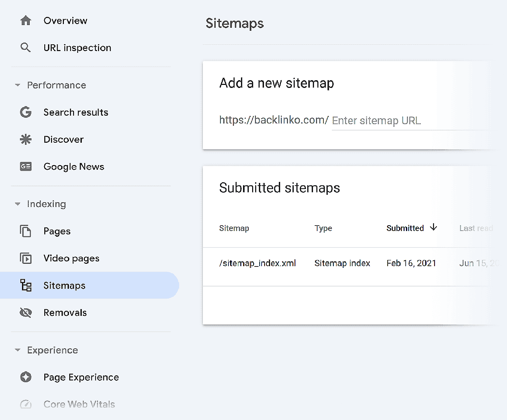Sort by the Sitemap column header

(234, 228)
